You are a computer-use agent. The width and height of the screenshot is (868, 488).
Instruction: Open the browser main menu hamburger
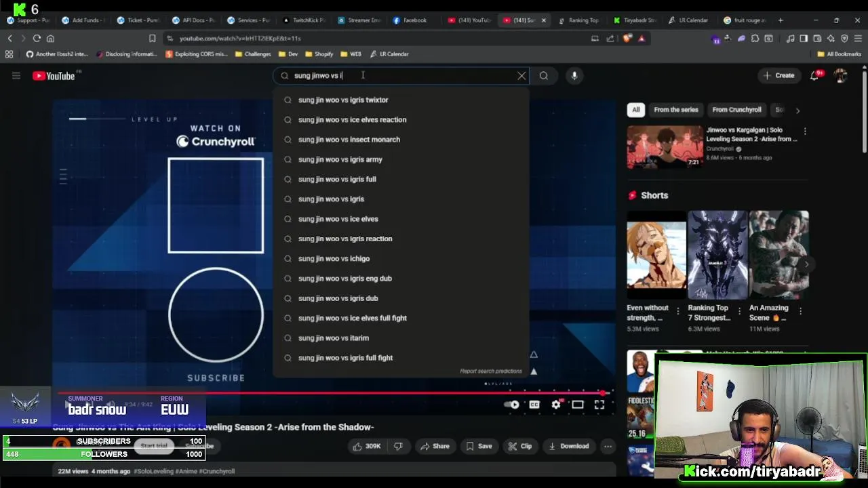tap(858, 39)
